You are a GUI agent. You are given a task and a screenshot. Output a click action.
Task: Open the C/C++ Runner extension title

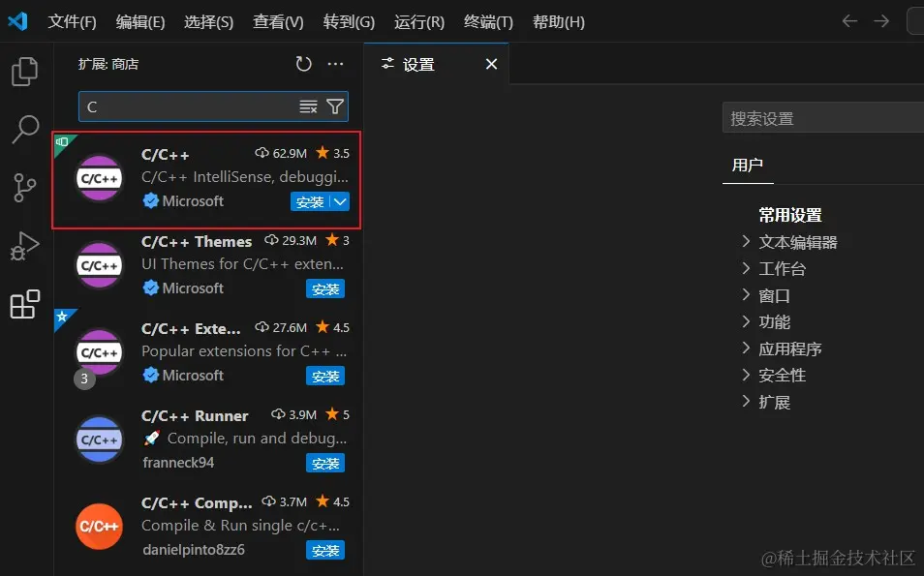(195, 416)
